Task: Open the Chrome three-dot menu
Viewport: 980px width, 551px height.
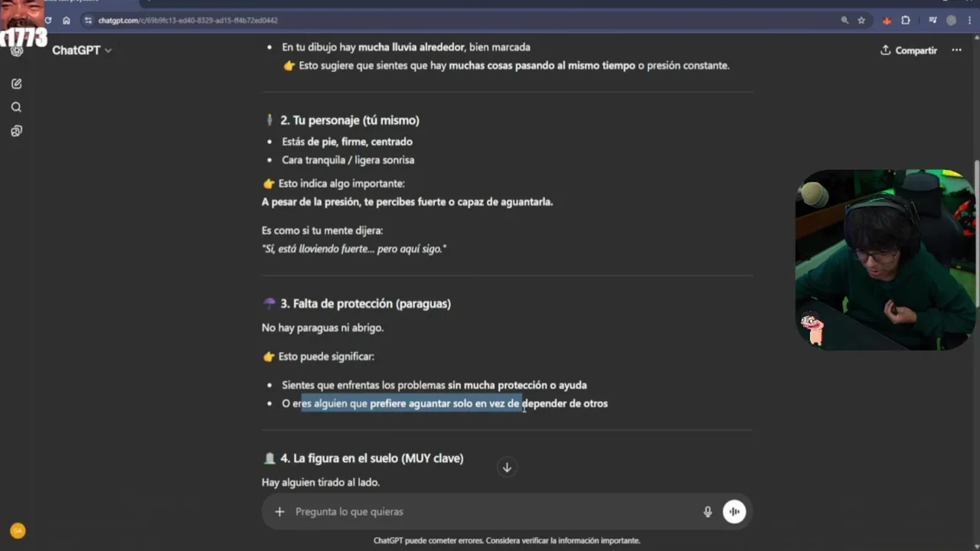Action: tap(970, 21)
